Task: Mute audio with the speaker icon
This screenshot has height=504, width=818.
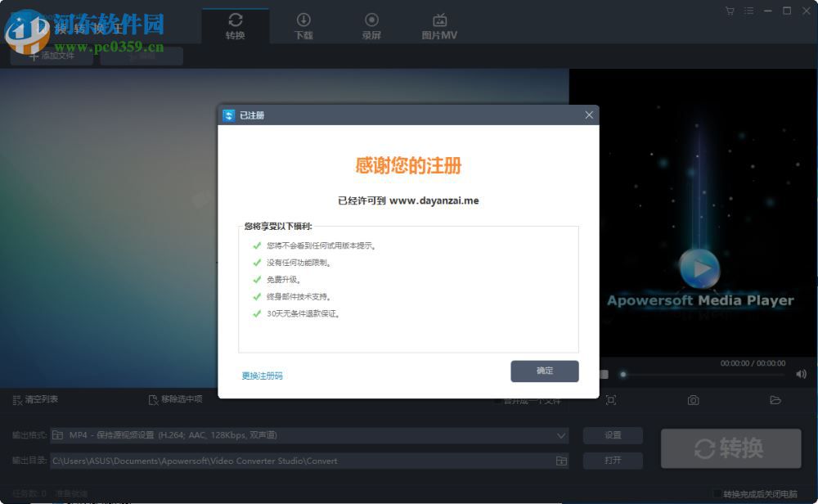Action: 802,374
